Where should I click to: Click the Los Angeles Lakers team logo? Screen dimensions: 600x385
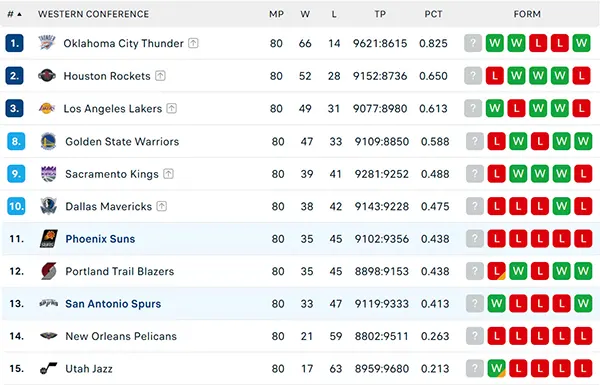tap(47, 108)
